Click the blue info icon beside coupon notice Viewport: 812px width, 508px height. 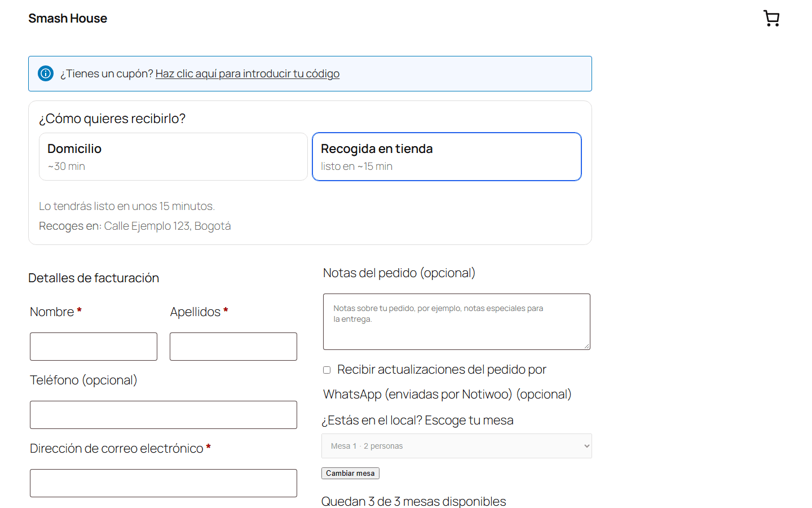46,73
